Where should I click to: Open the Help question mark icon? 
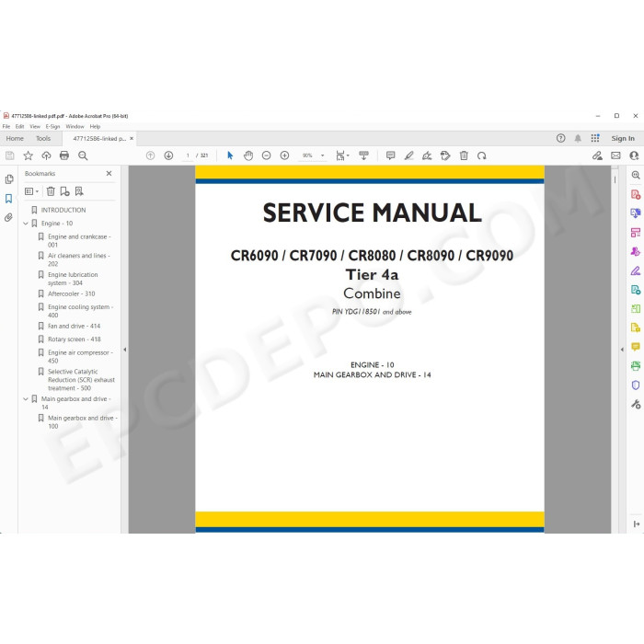(x=560, y=138)
